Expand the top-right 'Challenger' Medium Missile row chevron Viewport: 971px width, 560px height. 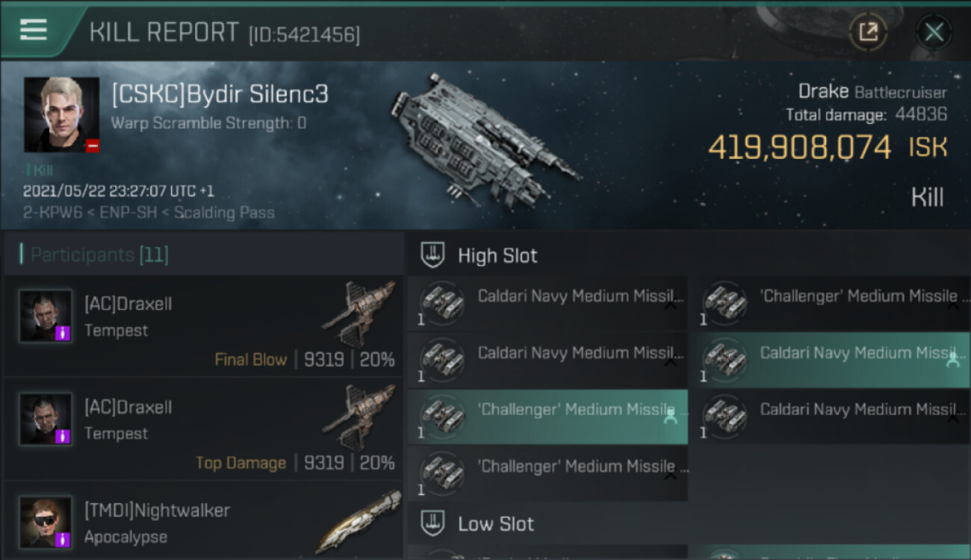pyautogui.click(x=952, y=304)
